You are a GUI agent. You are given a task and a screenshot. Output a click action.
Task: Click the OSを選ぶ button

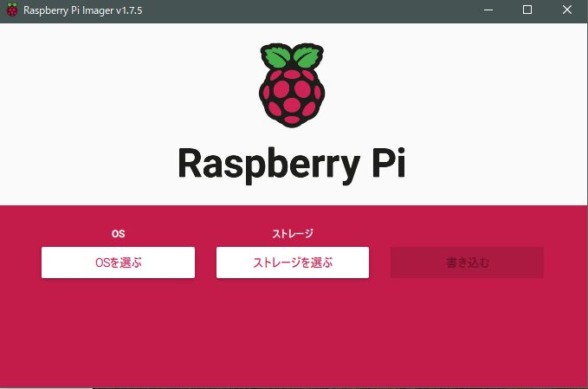point(118,263)
